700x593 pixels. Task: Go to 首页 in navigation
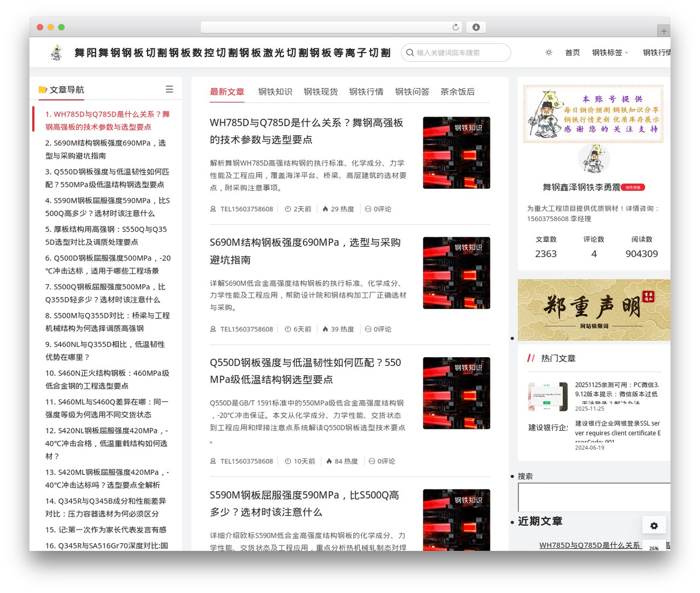pyautogui.click(x=573, y=53)
